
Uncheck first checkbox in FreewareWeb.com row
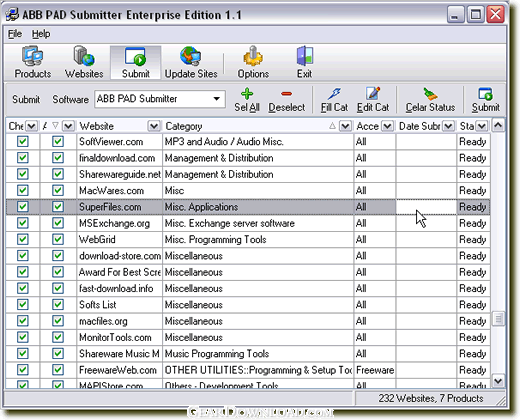23,370
